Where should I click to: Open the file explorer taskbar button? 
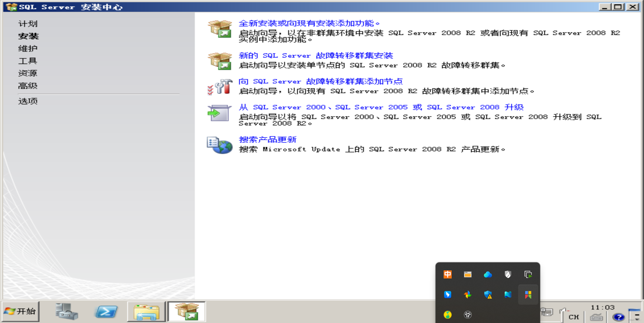coord(146,312)
